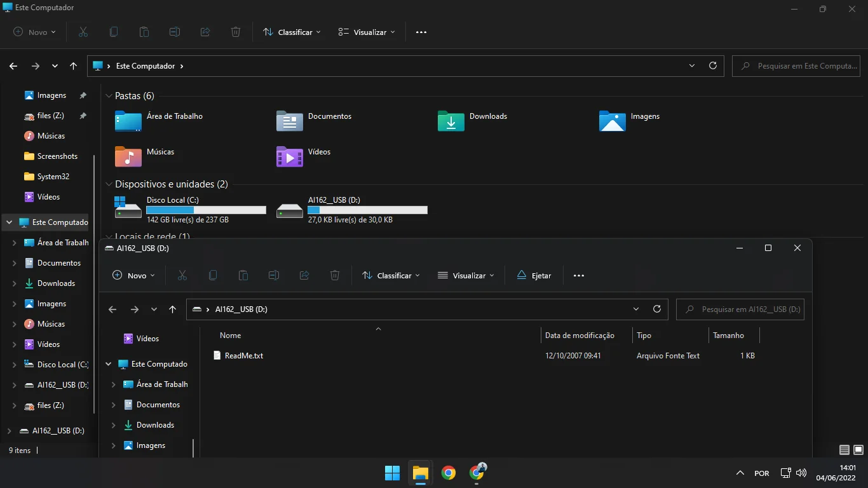Open Google Chrome from the taskbar

(x=449, y=473)
